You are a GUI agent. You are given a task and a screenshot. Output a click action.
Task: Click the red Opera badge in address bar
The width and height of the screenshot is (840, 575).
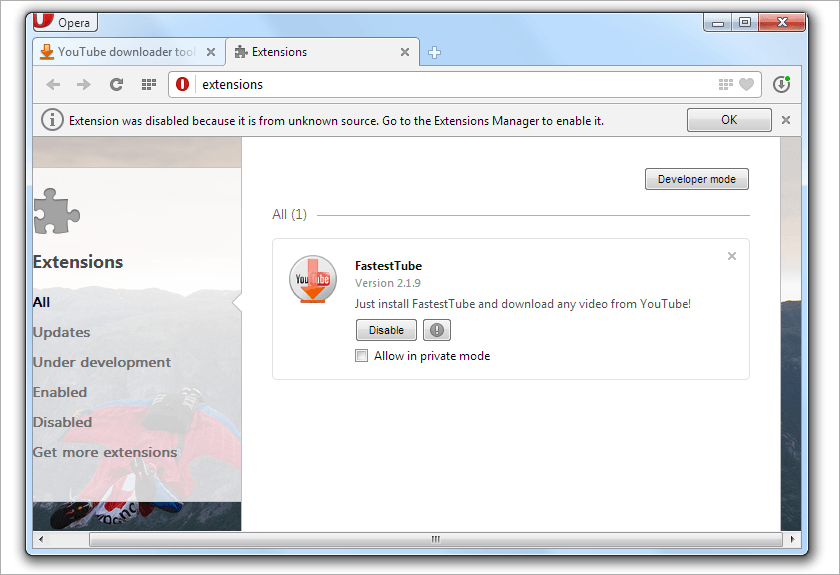[183, 84]
